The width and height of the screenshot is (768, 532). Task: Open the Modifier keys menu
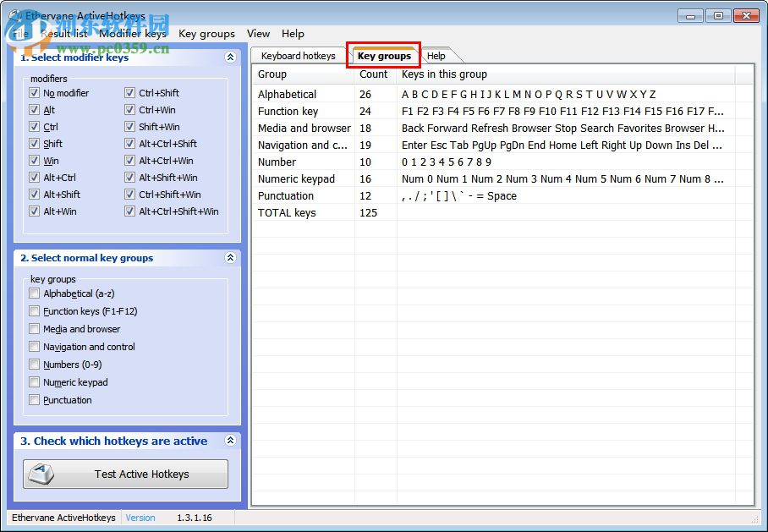pos(132,34)
